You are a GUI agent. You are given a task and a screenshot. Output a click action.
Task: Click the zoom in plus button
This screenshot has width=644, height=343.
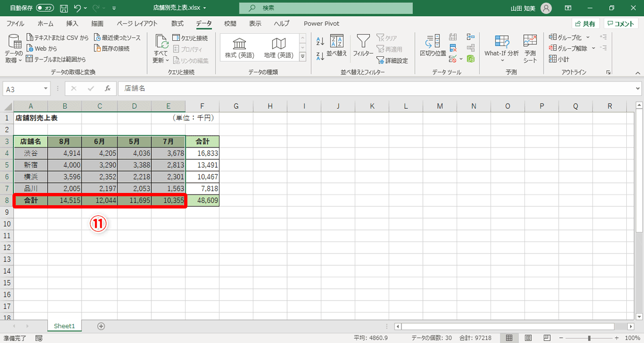pyautogui.click(x=617, y=338)
